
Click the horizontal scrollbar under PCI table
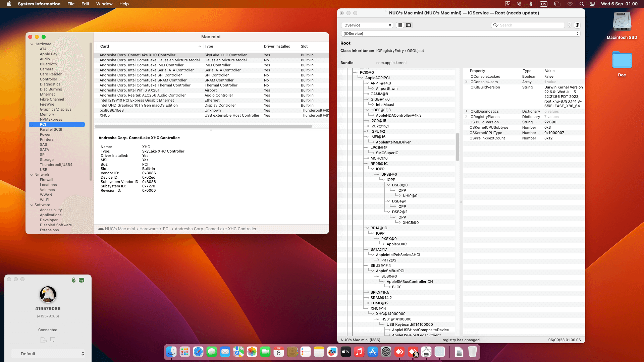203,126
